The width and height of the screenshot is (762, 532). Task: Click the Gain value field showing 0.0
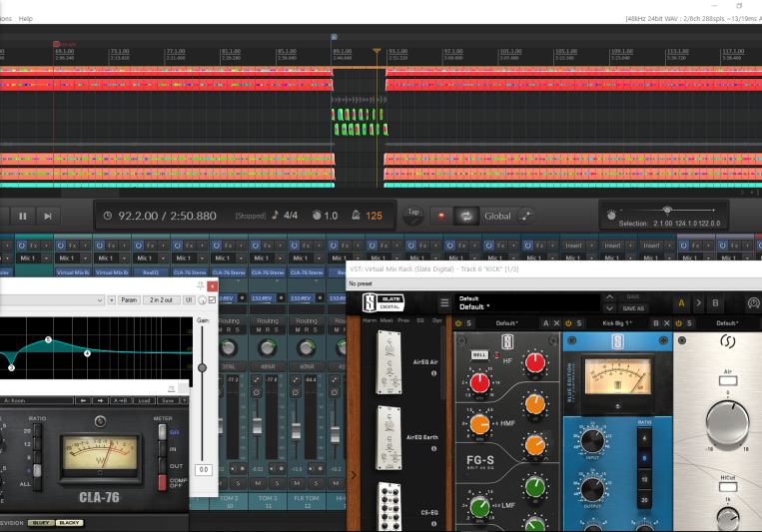point(204,470)
